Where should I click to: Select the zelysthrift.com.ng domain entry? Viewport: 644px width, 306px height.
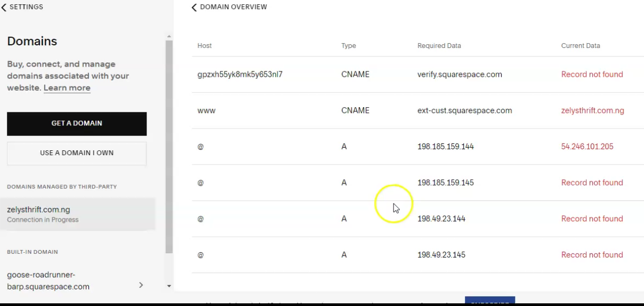click(x=77, y=214)
